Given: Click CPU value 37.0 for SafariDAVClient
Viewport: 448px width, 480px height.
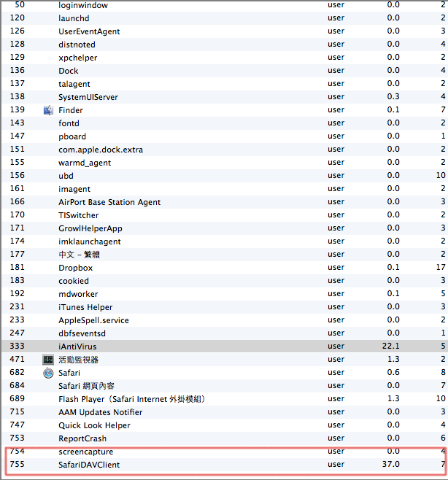Looking at the screenshot, I should click(391, 465).
